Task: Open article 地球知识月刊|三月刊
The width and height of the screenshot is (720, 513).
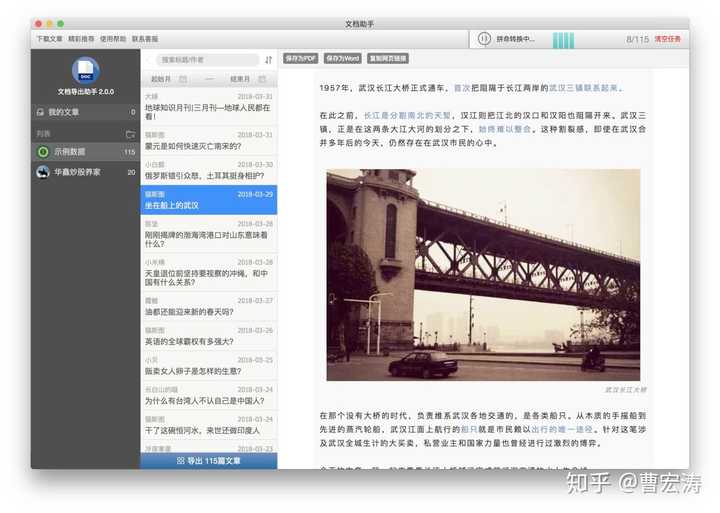Action: coord(209,107)
